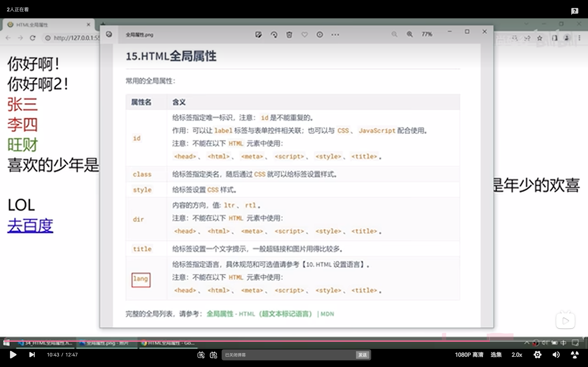Open the 1080P 高清 quality menu

469,355
